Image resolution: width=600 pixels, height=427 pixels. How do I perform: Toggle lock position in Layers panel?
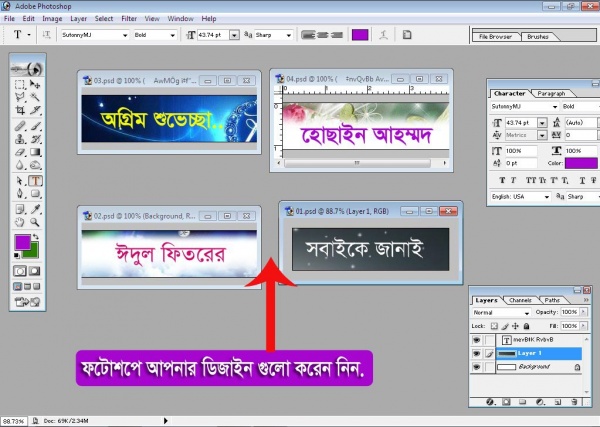(x=515, y=326)
